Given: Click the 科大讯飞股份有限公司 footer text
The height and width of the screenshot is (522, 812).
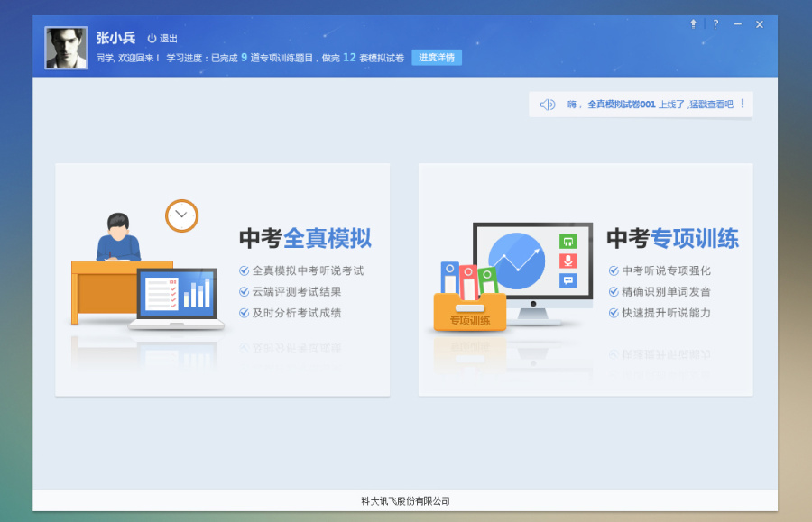Looking at the screenshot, I should 405,500.
